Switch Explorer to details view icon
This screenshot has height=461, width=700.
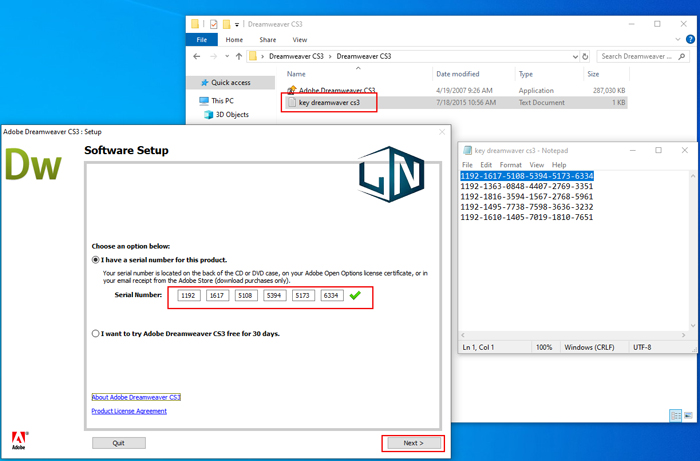(x=675, y=416)
